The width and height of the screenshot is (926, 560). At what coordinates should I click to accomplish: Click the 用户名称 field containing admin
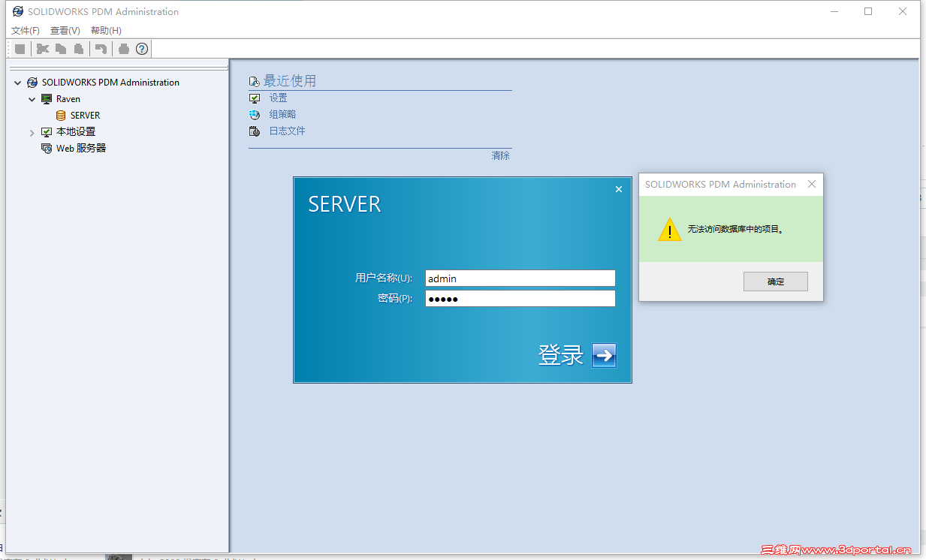tap(520, 278)
